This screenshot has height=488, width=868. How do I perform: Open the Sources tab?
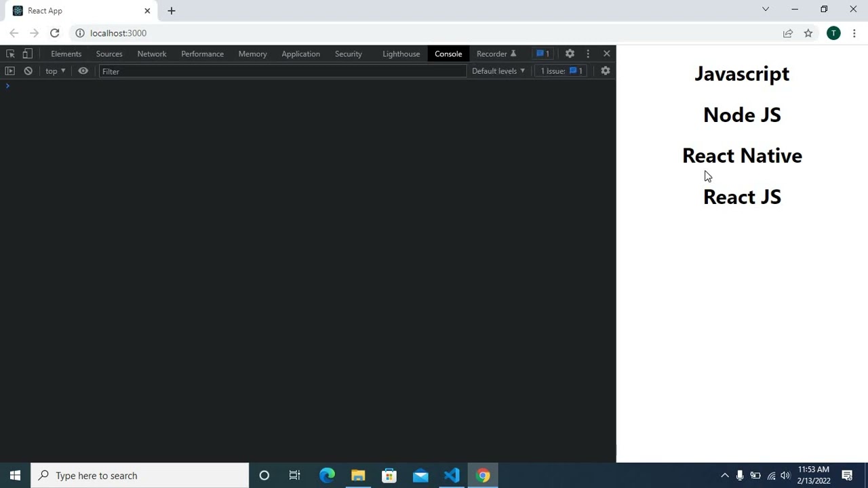[109, 54]
